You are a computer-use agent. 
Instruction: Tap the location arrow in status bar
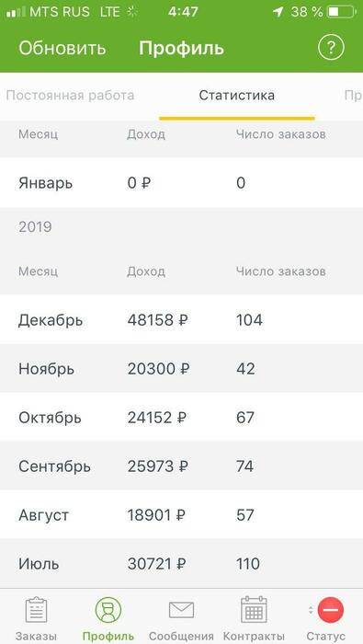tap(278, 12)
